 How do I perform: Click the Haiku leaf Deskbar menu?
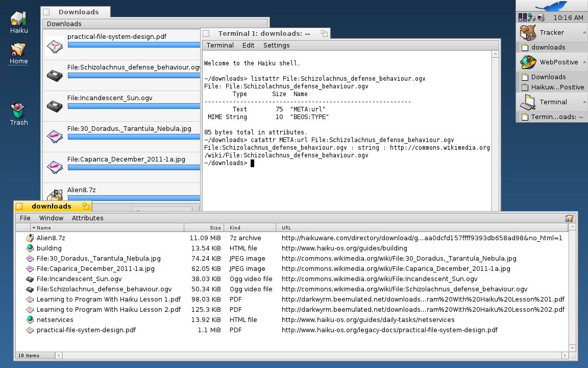click(551, 6)
